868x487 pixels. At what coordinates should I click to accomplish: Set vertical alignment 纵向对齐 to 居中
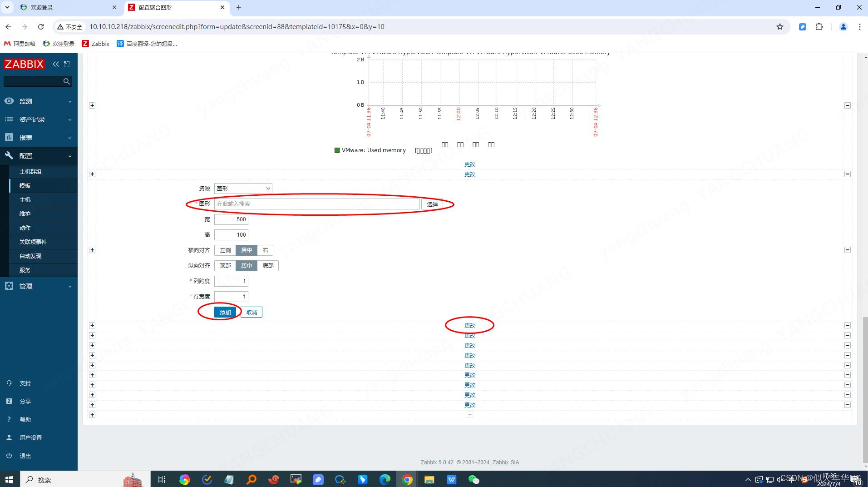tap(247, 266)
